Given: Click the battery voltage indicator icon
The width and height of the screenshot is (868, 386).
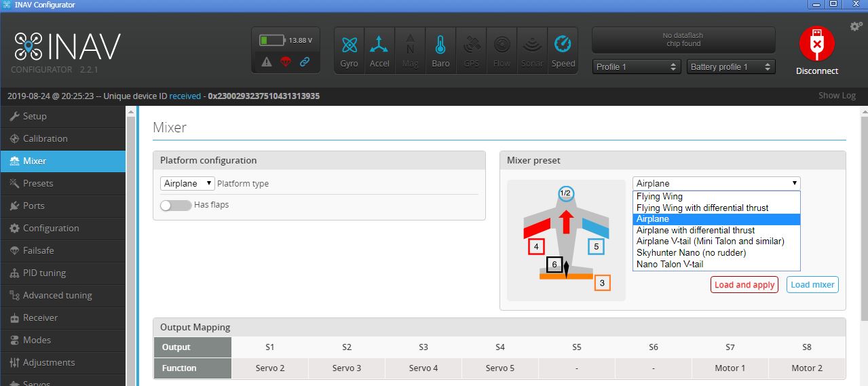Looking at the screenshot, I should point(273,40).
